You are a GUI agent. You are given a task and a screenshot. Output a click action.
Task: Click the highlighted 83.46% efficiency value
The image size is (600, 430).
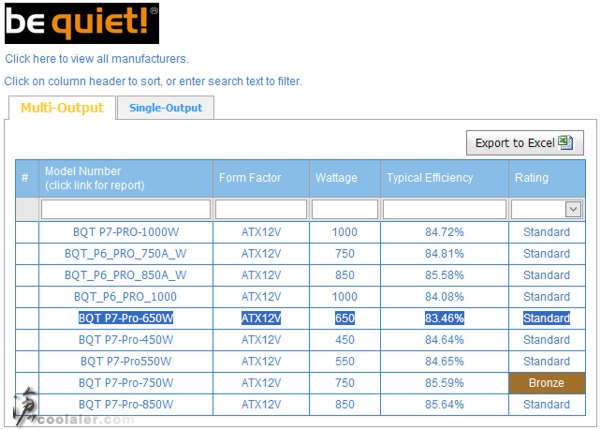[x=444, y=318]
